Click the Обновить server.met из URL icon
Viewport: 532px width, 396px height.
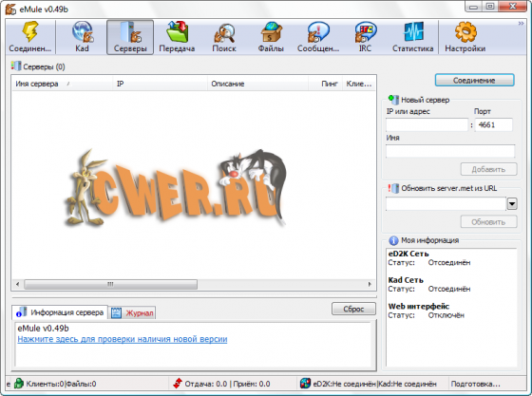coord(393,188)
